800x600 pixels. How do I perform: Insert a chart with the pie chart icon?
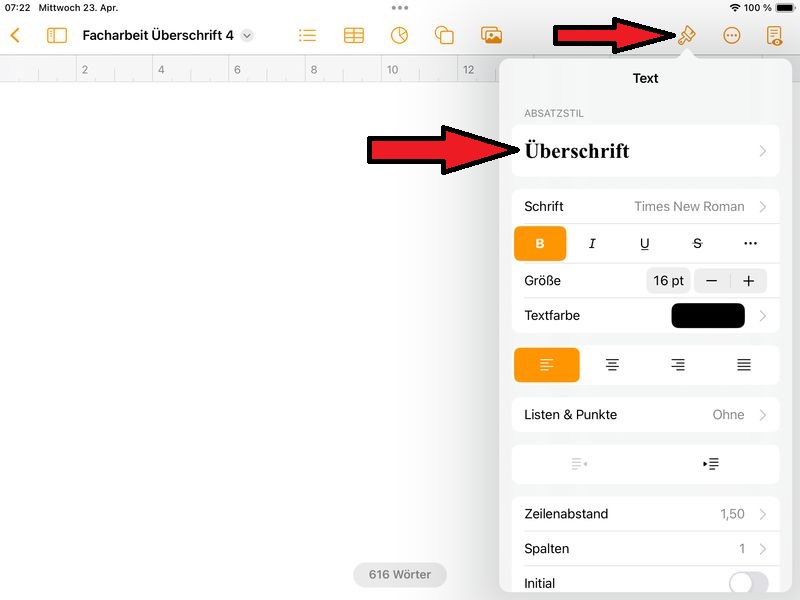click(x=399, y=35)
